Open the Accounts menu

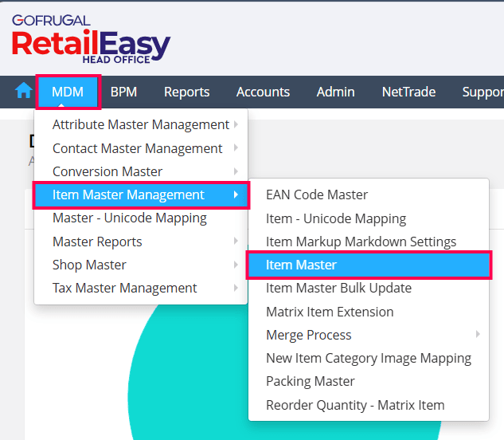(x=263, y=92)
